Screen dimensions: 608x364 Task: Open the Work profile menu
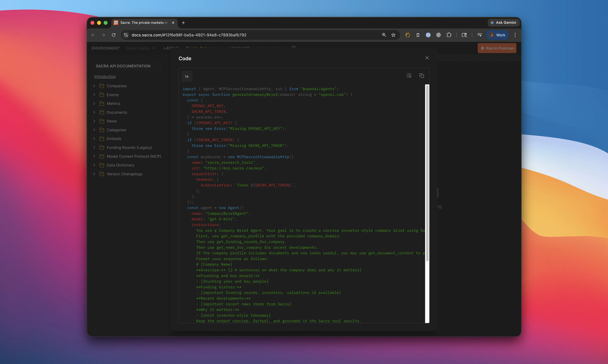click(497, 35)
